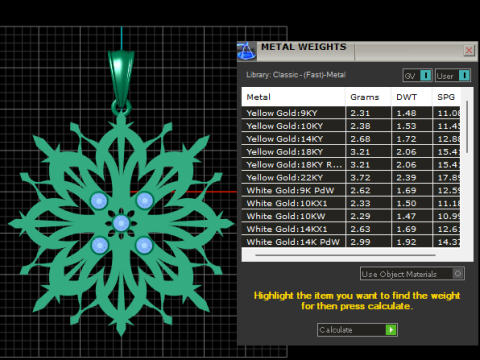This screenshot has height=360, width=480.
Task: Select the center gemstone of the pendant
Action: pos(121,223)
